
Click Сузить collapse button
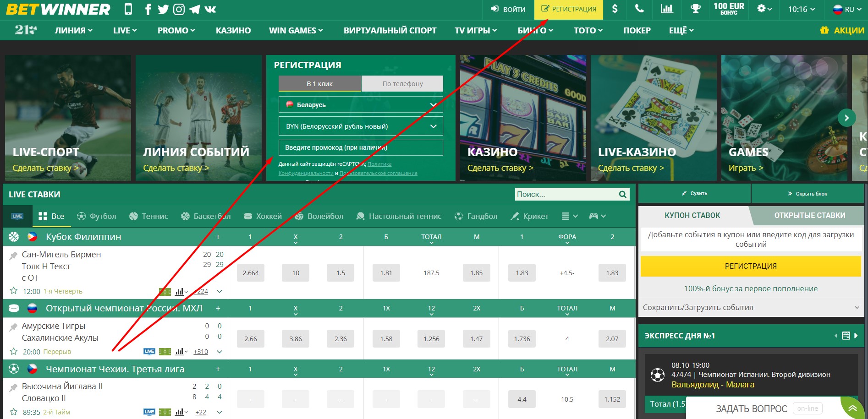[695, 193]
